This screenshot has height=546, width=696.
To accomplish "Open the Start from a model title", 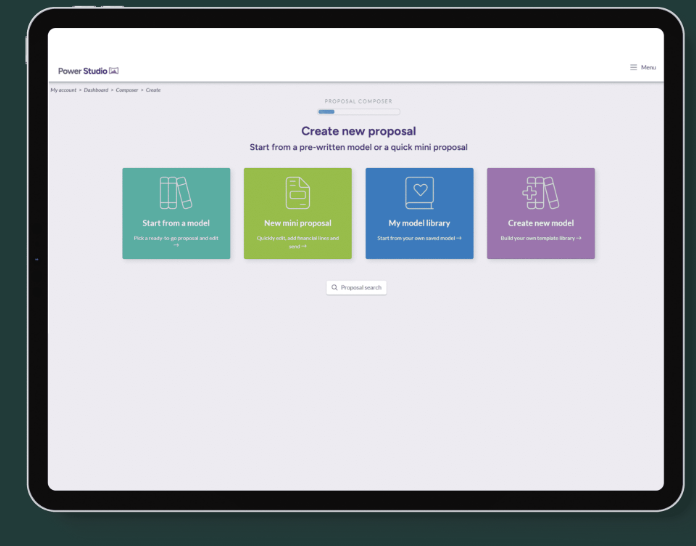I will click(176, 223).
